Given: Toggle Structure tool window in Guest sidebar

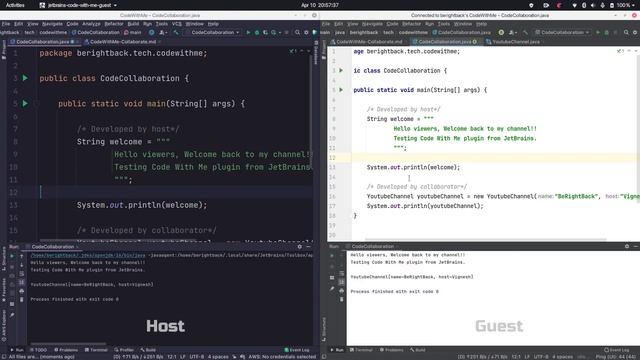Looking at the screenshot, I should tap(324, 329).
